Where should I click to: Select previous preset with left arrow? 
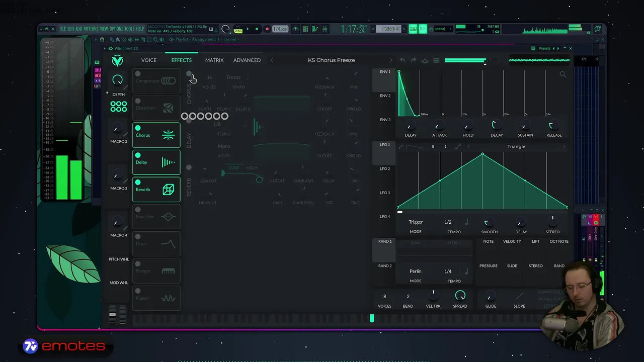click(x=272, y=60)
